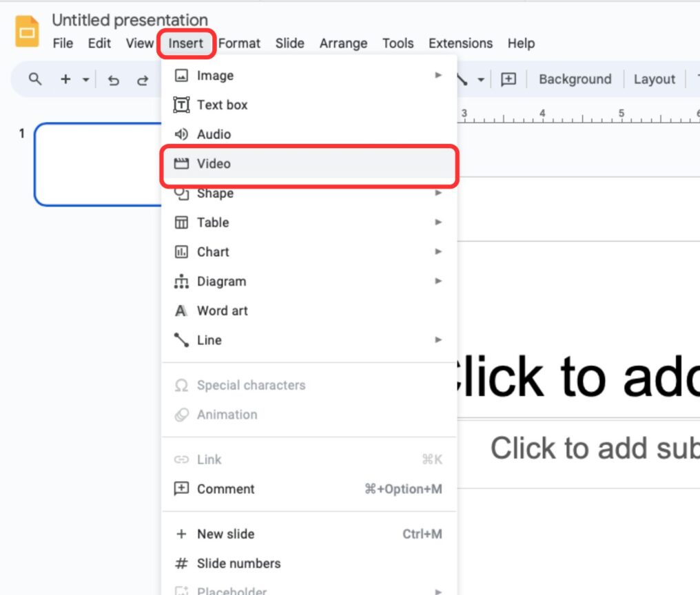Expand the Image submenu arrow

click(438, 75)
